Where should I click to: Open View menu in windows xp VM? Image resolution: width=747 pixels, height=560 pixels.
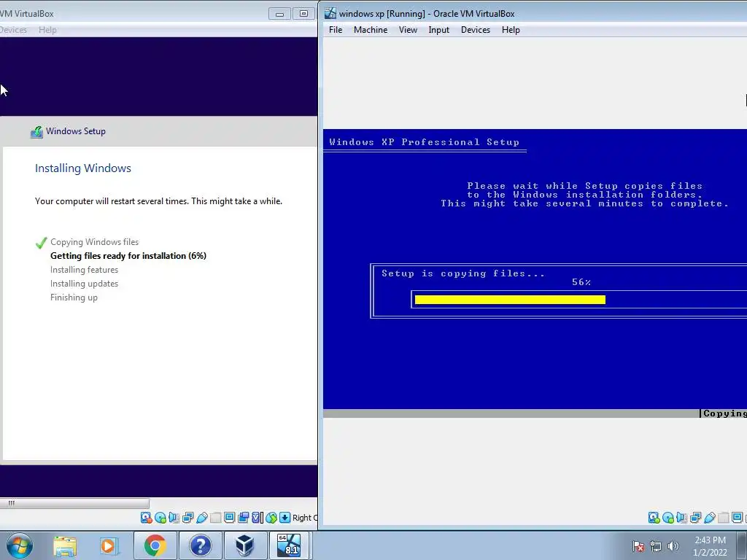[408, 29]
